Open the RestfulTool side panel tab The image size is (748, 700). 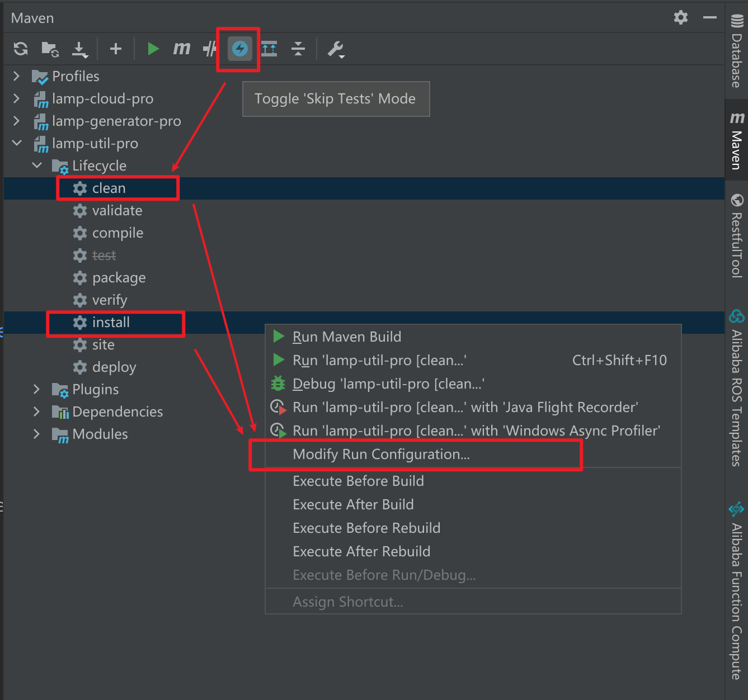[736, 237]
